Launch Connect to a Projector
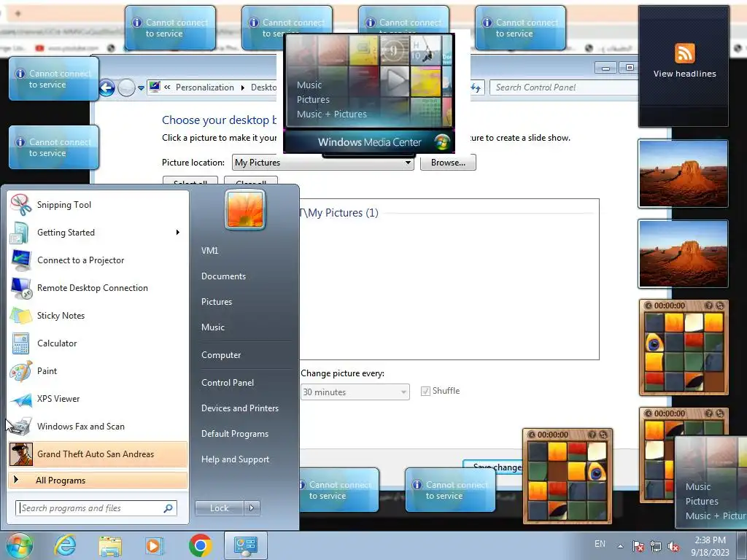747x560 pixels. tap(98, 260)
